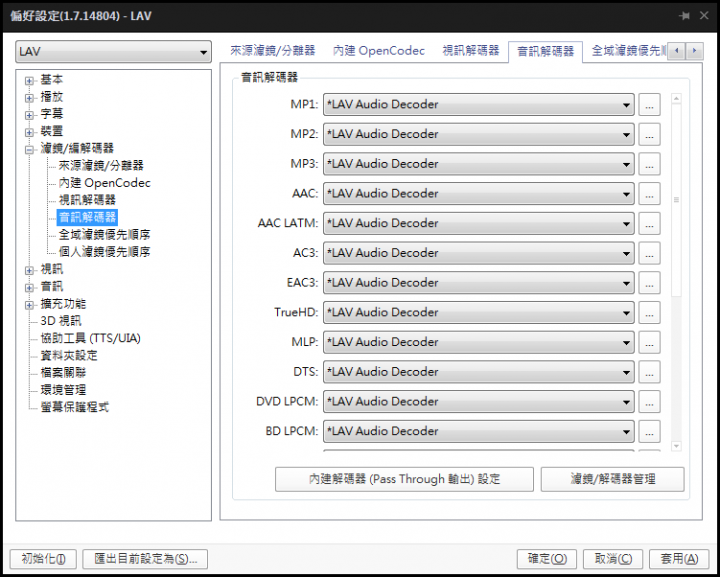Click the ... button next to BD LPCM
The image size is (720, 577).
pyautogui.click(x=649, y=431)
